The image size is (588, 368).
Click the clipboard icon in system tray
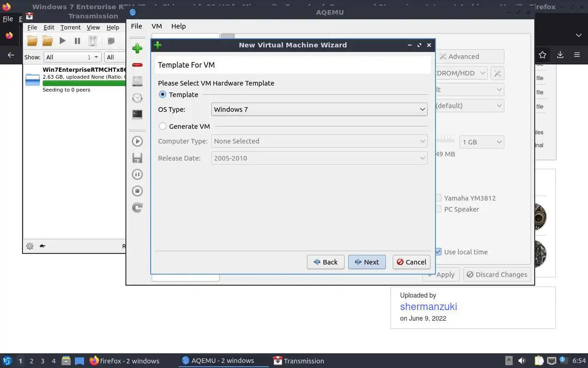[539, 361]
